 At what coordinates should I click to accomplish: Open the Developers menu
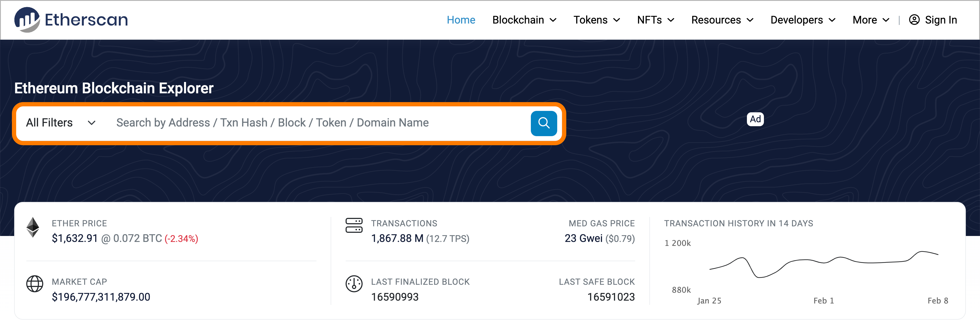[803, 20]
